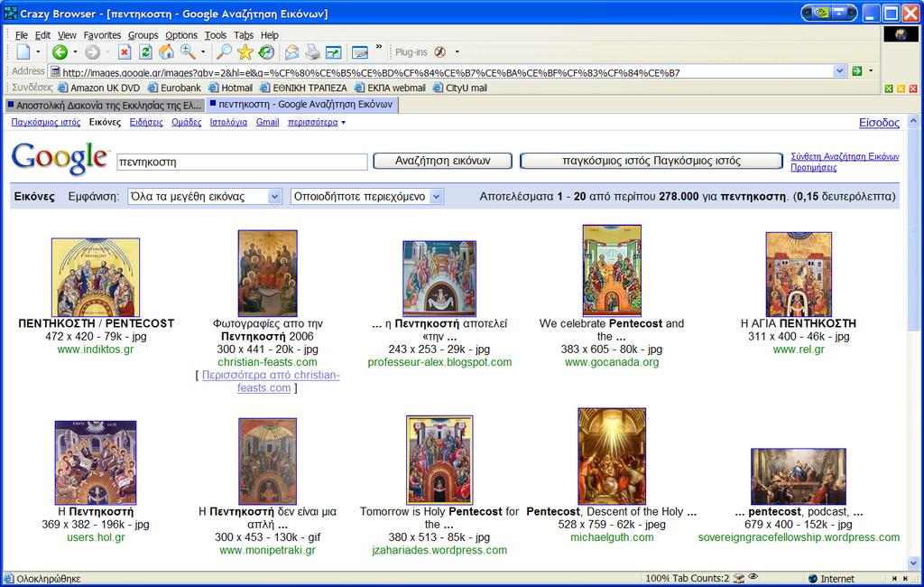Click the Google search text field
This screenshot has width=924, height=587.
tap(242, 162)
